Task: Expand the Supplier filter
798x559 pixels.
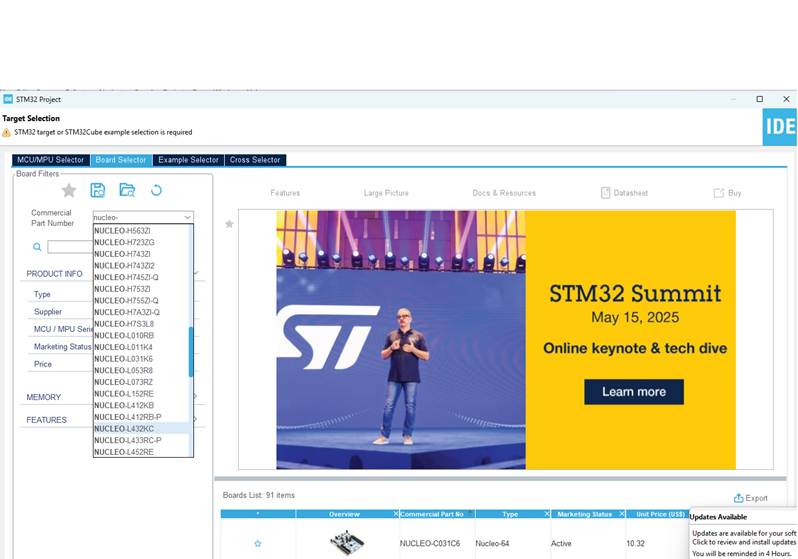Action: click(48, 312)
